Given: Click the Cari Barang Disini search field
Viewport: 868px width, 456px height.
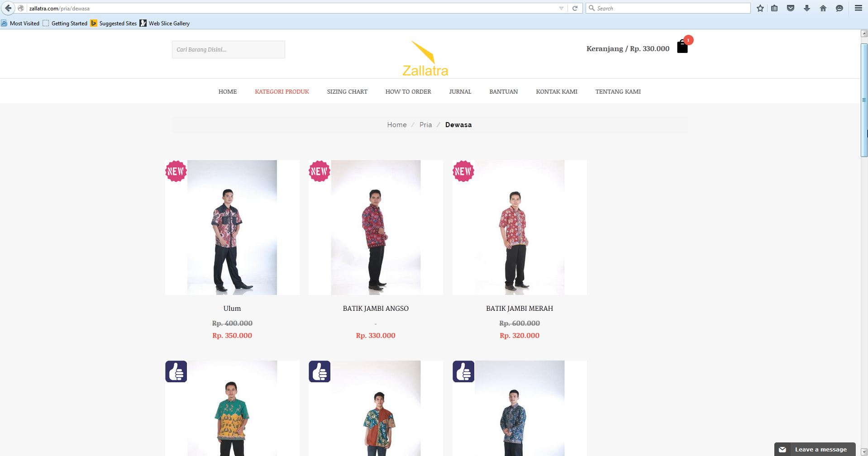Looking at the screenshot, I should click(229, 49).
